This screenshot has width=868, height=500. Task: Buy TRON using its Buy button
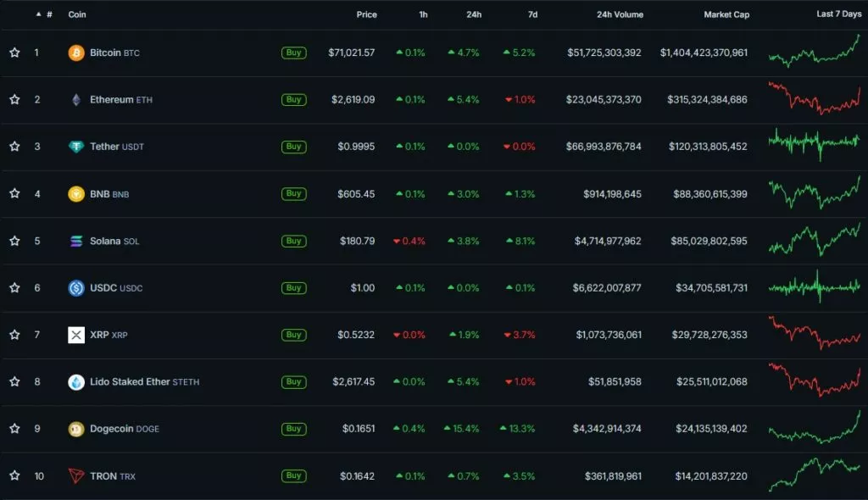tap(293, 475)
